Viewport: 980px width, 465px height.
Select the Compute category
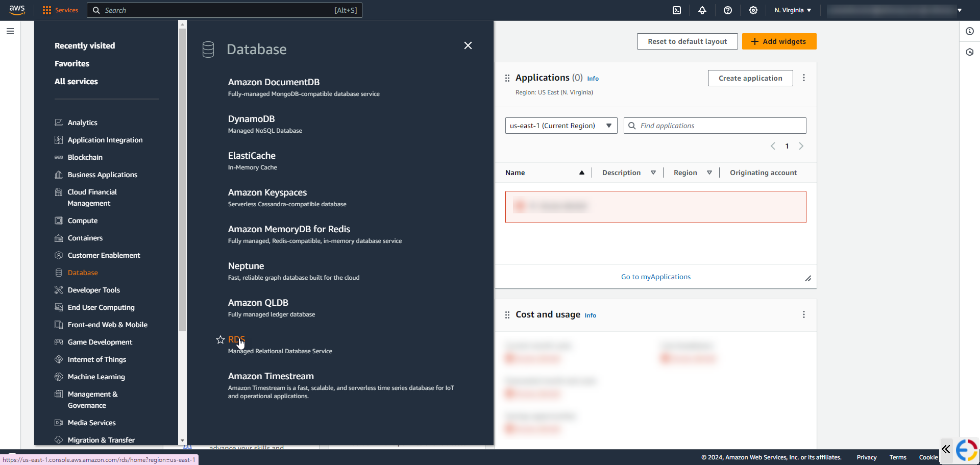82,221
